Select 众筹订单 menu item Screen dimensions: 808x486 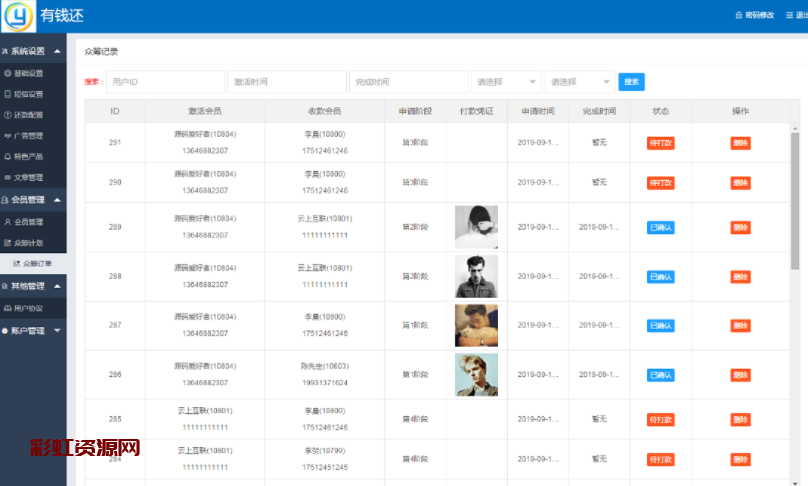[36, 264]
